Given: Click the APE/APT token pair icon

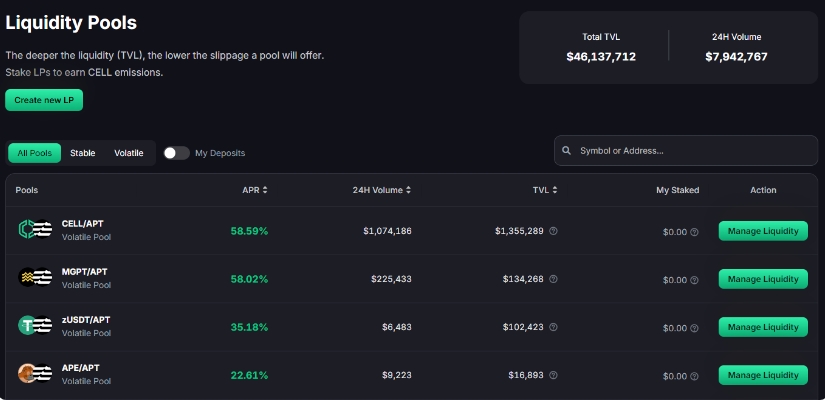Looking at the screenshot, I should pyautogui.click(x=35, y=373).
